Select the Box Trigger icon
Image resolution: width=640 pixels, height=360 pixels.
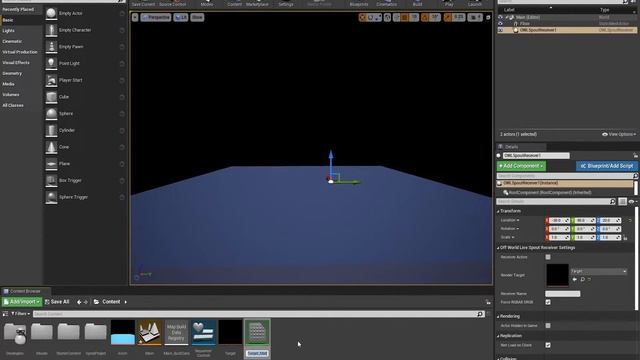(x=51, y=181)
